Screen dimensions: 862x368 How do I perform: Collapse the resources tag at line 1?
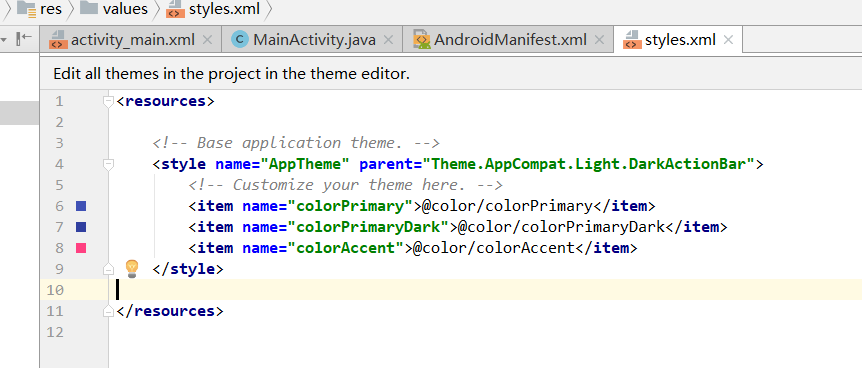[109, 101]
